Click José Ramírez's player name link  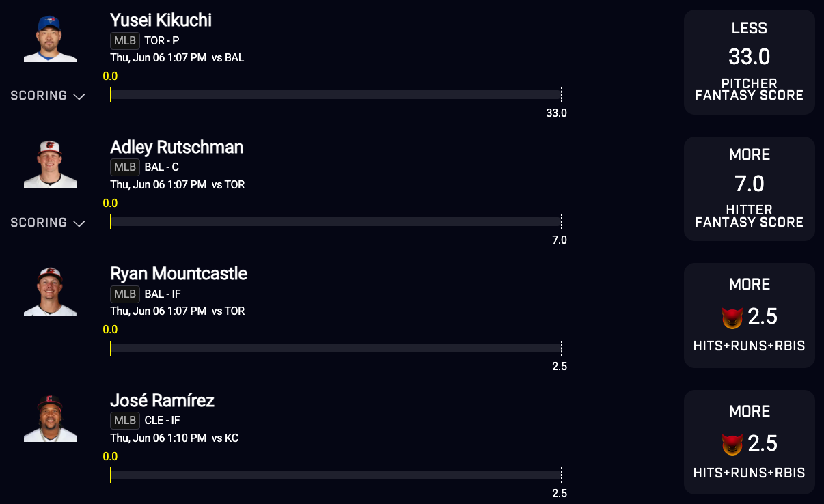163,400
